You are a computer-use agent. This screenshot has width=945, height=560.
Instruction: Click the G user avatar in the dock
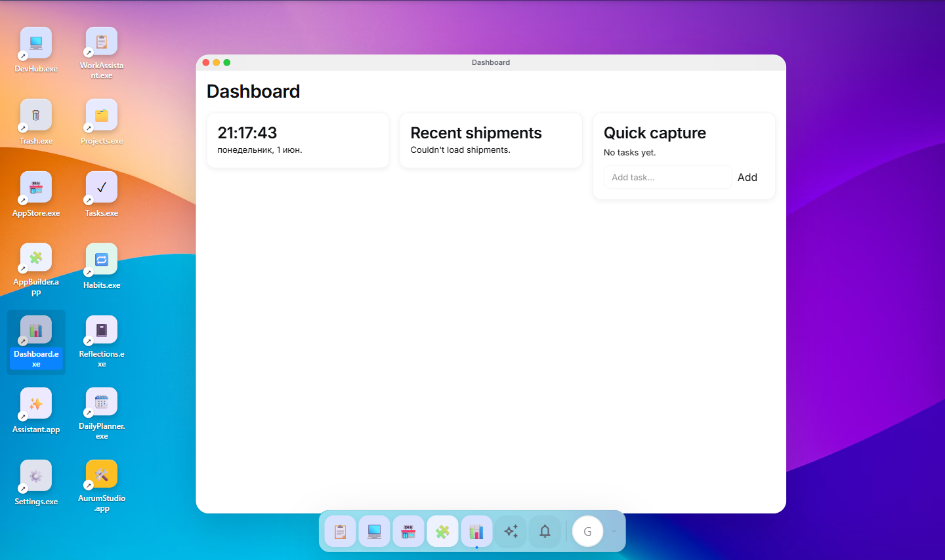point(587,531)
